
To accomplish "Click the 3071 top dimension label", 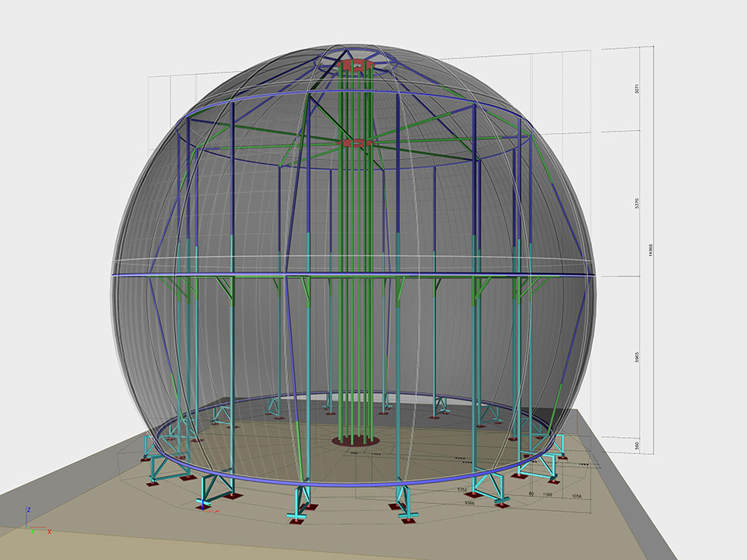I will 637,90.
